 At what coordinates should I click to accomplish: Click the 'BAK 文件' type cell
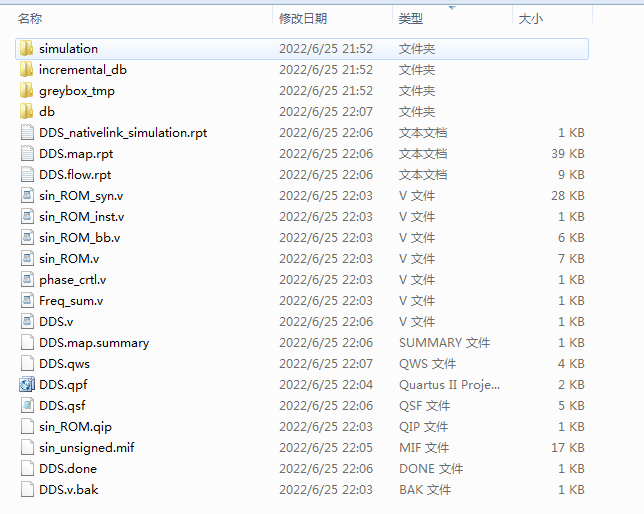click(x=425, y=489)
